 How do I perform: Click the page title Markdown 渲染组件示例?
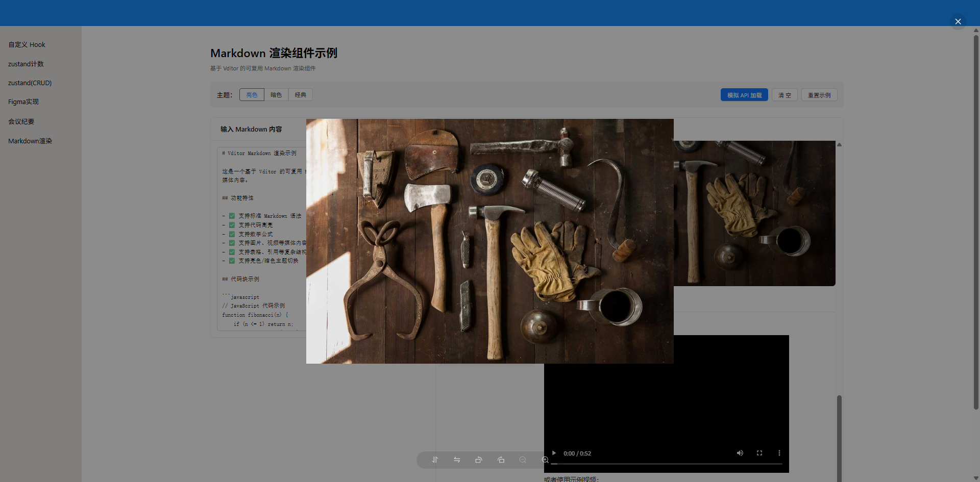click(274, 53)
